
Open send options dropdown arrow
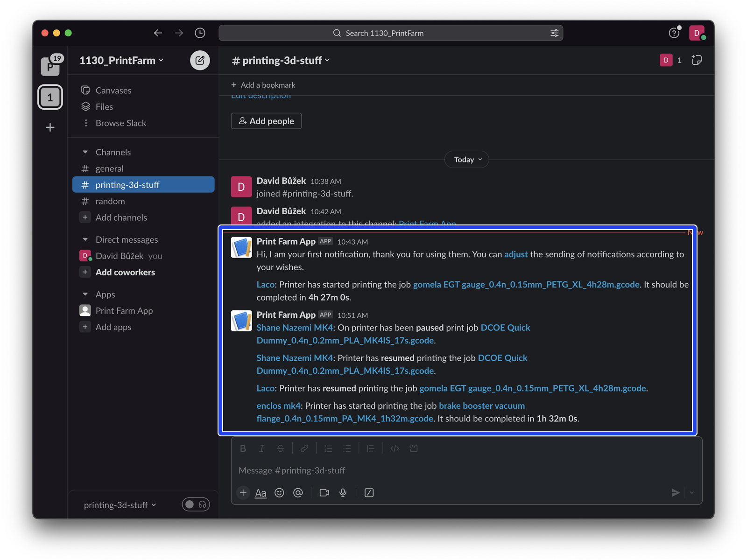(x=692, y=493)
